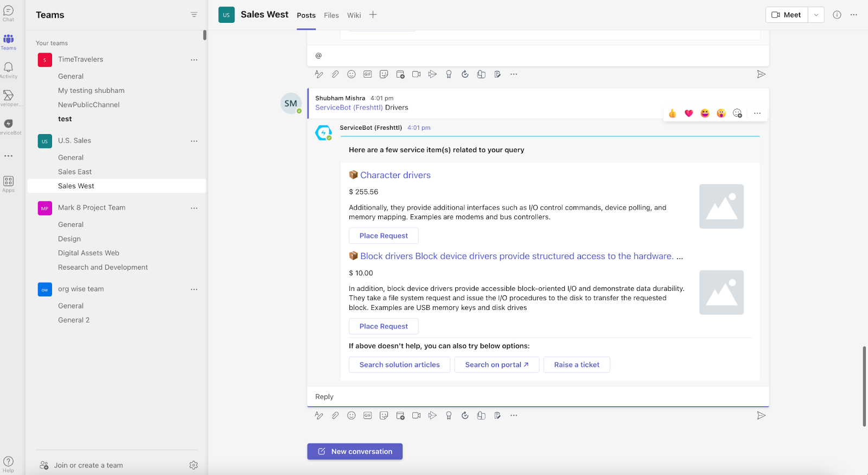Schedule a meeting from Reply box toolbar
868x475 pixels.
400,415
